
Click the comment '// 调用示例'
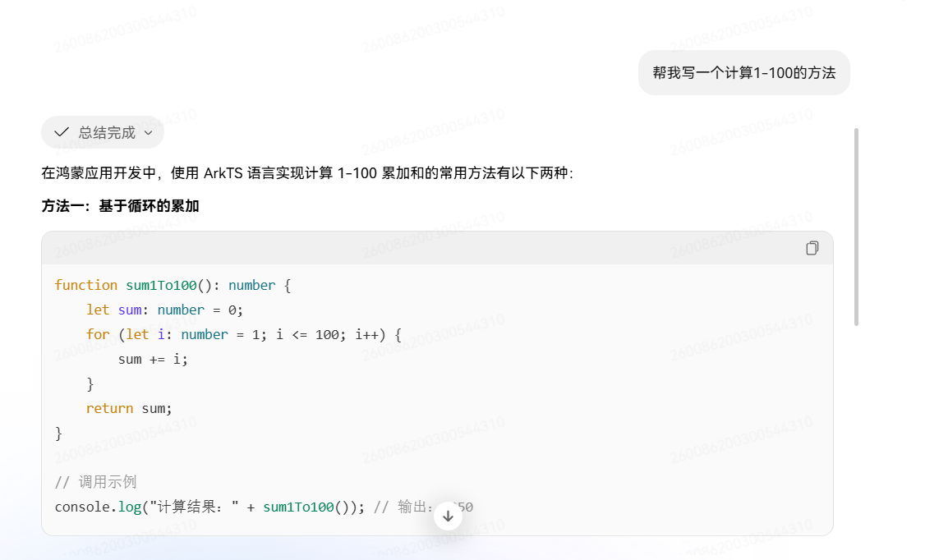point(95,482)
